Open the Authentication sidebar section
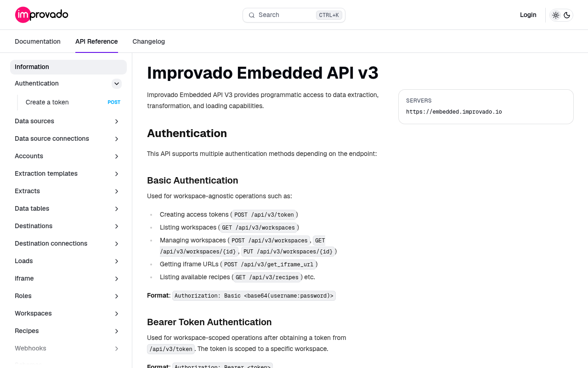588x368 pixels. [37, 83]
